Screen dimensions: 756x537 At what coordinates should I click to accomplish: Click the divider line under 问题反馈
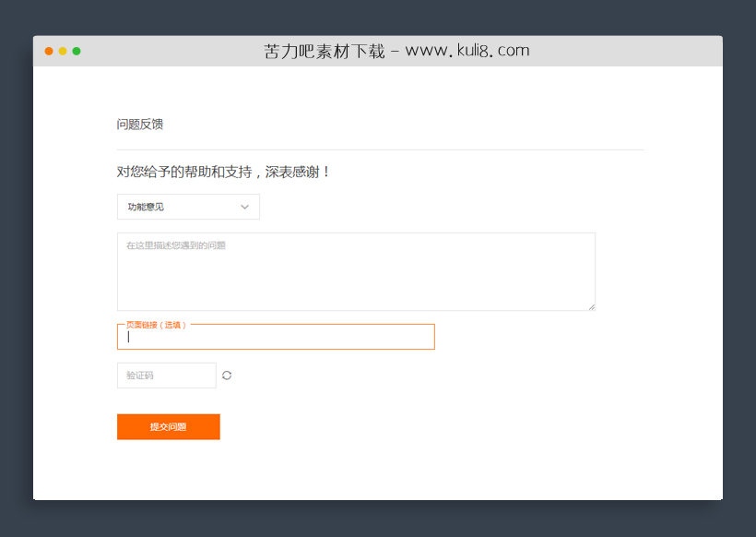[x=380, y=148]
